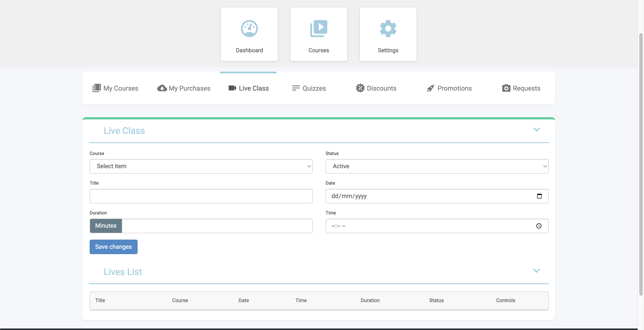Viewport: 644px width, 330px height.
Task: Click the Promotions rocket icon
Action: coord(430,88)
